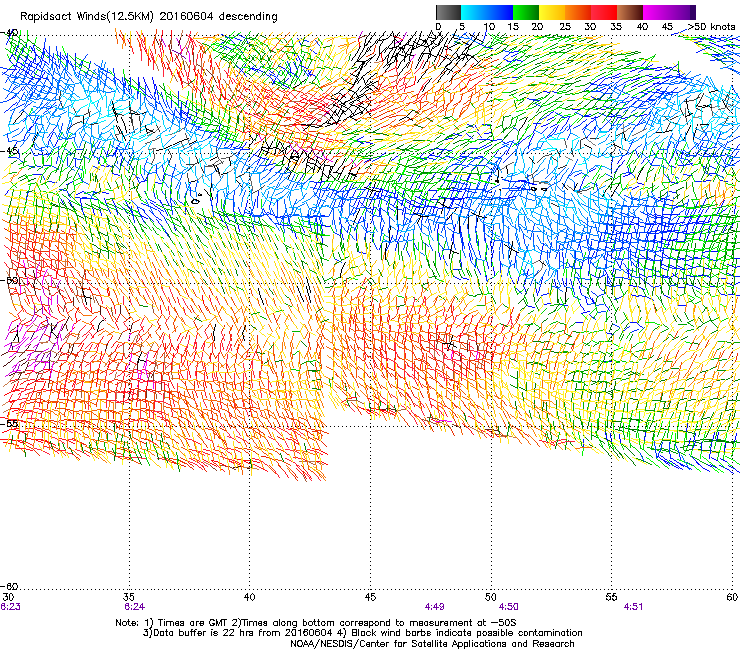Select the green 15-20 knots legend swatch

(x=526, y=12)
